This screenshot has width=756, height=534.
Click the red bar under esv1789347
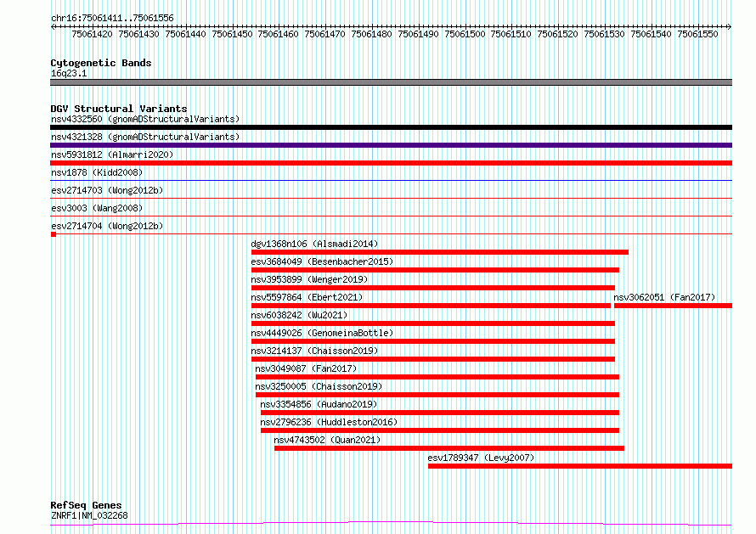(x=580, y=466)
